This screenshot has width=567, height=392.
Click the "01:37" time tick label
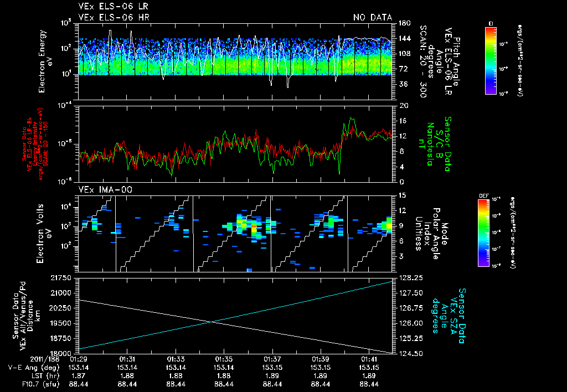pos(272,359)
